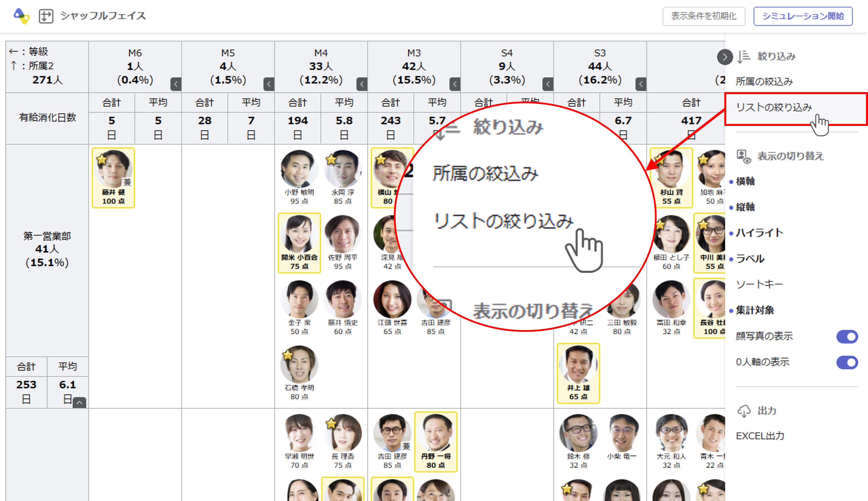Select 鈴木 修 face photo
This screenshot has height=501, width=868.
pos(578,433)
